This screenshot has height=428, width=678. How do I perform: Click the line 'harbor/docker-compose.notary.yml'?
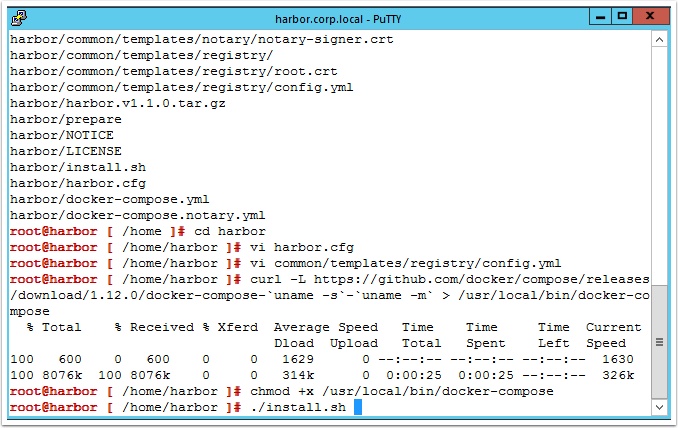[x=138, y=215]
